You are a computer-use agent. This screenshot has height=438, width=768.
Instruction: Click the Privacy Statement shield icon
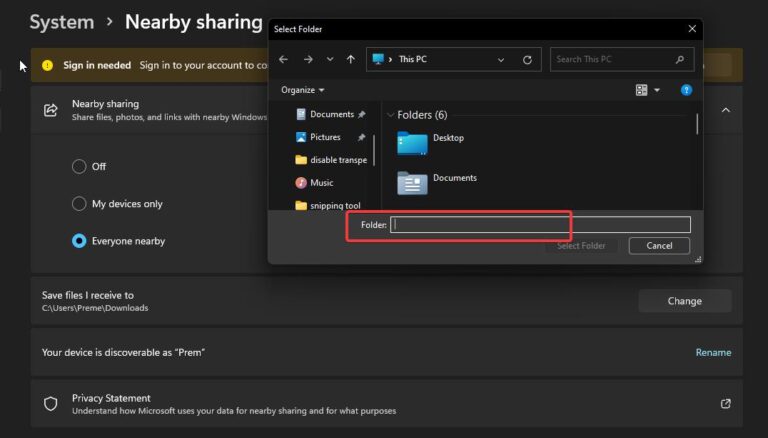(x=50, y=404)
